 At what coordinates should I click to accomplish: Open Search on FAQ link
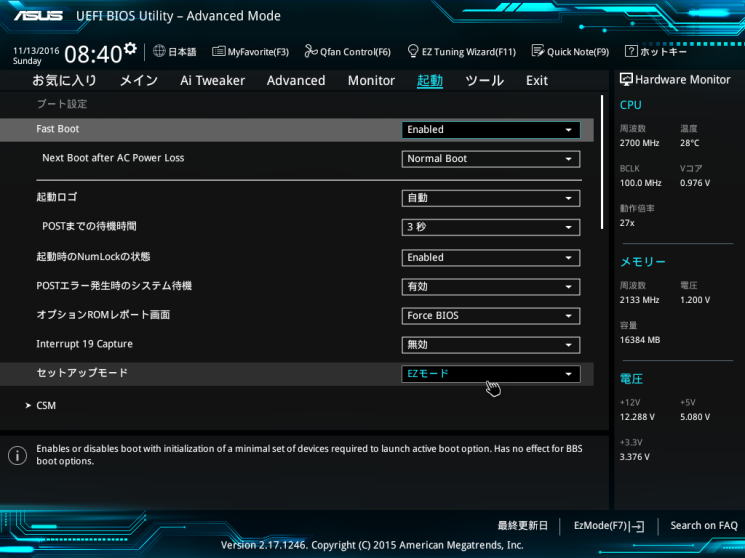[704, 526]
